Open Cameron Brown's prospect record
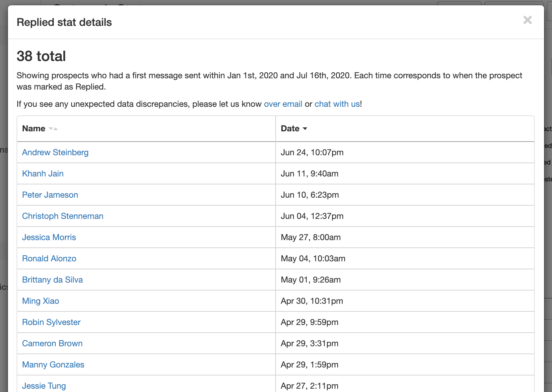Screen dimensions: 552x392 pyautogui.click(x=52, y=343)
